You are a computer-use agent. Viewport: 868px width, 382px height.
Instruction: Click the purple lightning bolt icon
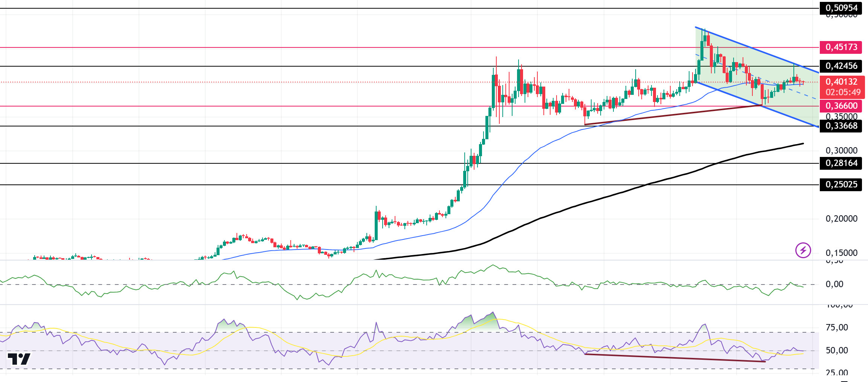[803, 250]
